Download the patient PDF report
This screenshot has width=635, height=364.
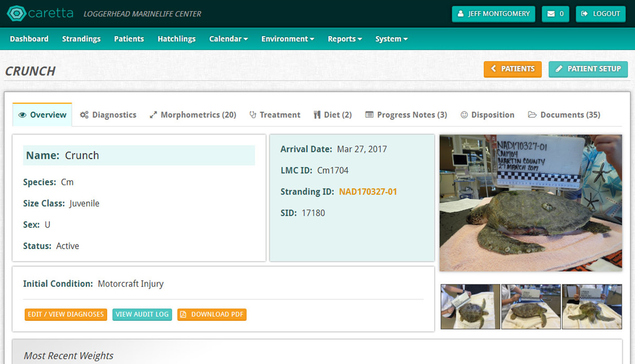click(212, 315)
